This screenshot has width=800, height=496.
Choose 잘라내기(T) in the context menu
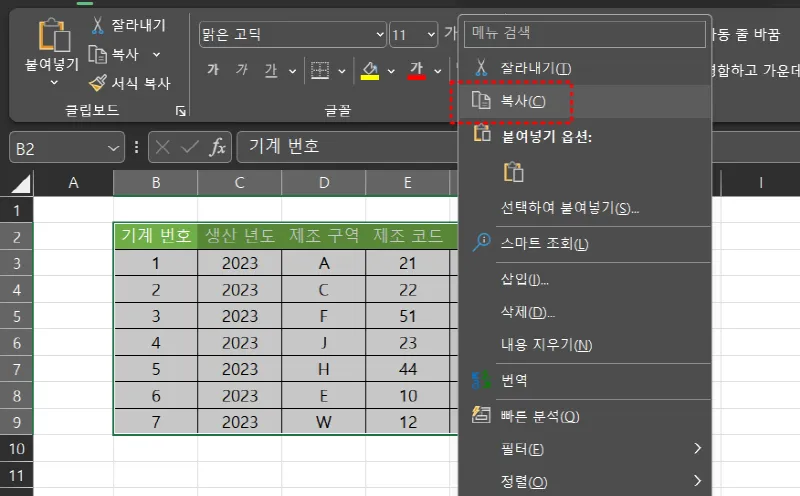585,68
